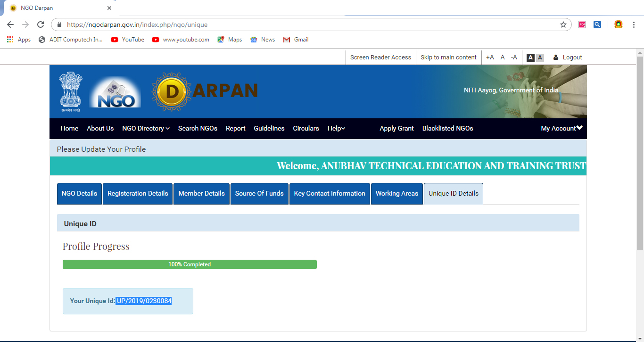The image size is (644, 362).
Task: Open the Report menu item
Action: [x=236, y=128]
